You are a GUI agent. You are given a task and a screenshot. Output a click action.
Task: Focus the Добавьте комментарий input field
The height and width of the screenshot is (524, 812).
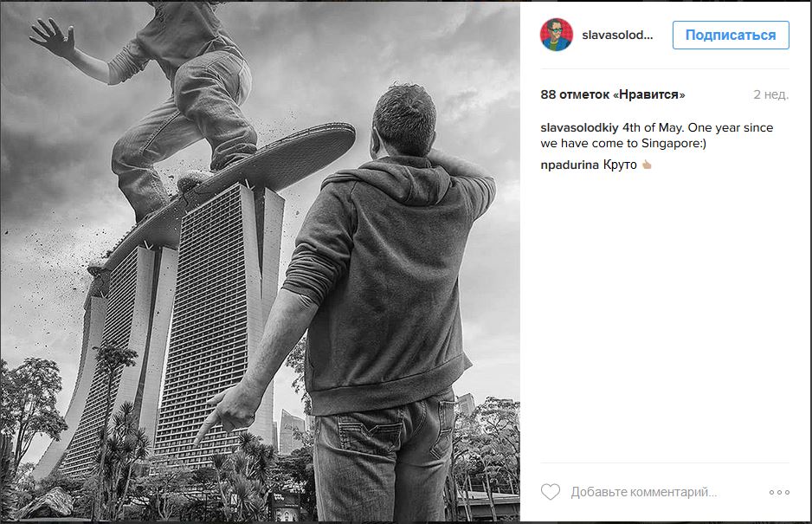pyautogui.click(x=644, y=492)
